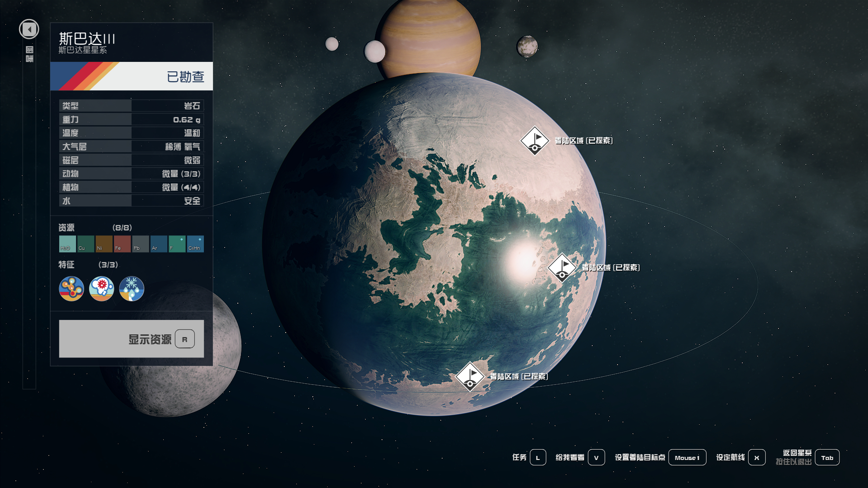Click the 水 安全 water row

132,201
